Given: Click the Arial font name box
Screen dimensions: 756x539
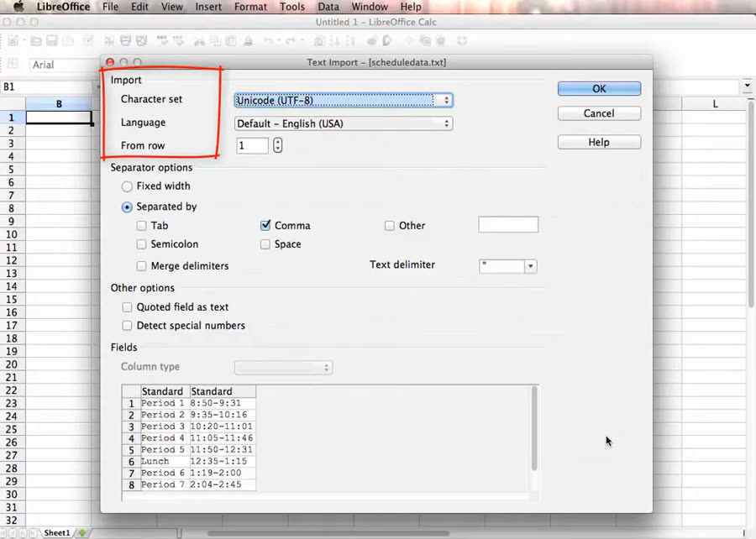Looking at the screenshot, I should (65, 65).
